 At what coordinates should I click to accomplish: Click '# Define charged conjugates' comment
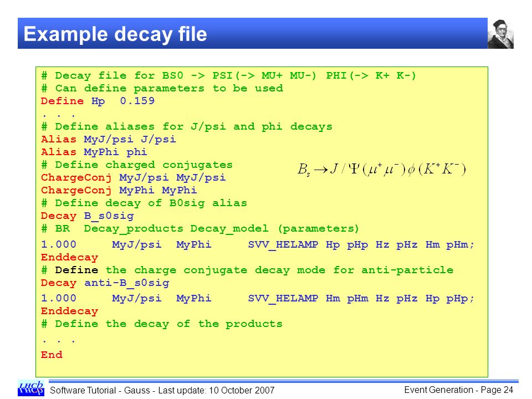[x=137, y=165]
